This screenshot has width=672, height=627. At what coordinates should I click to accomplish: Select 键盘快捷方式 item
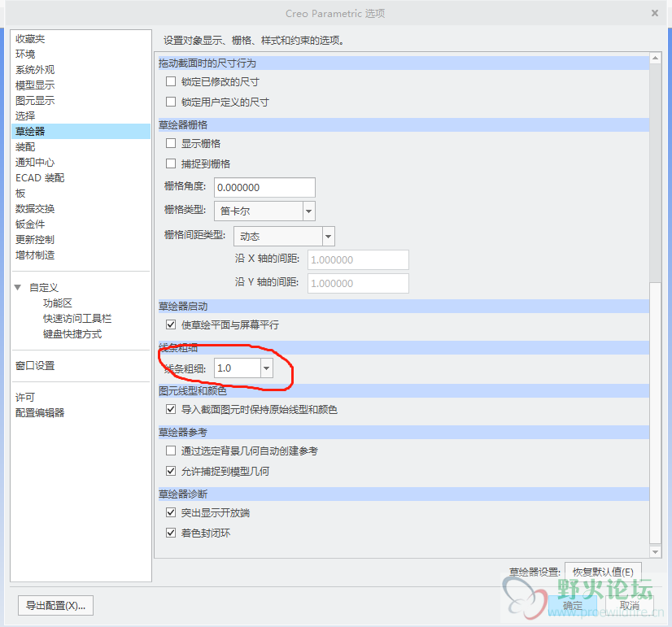[72, 333]
